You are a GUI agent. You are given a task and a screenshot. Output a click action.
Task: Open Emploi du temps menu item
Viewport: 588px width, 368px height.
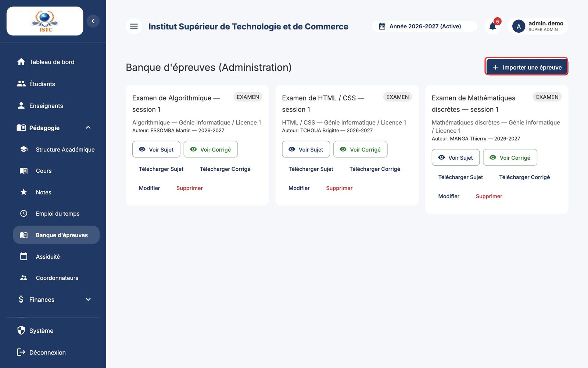(56, 213)
